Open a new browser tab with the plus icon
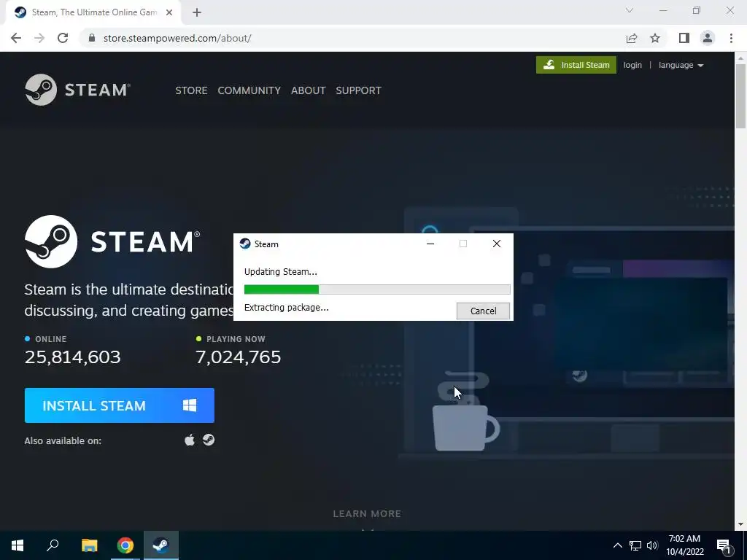Screen dimensions: 747x560 click(197, 13)
